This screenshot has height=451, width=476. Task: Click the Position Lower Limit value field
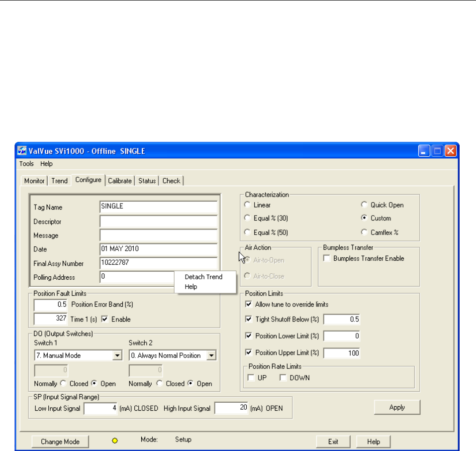click(342, 336)
